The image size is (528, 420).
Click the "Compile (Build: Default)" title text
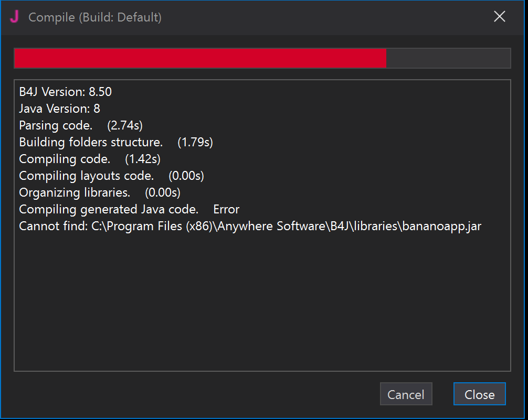95,17
